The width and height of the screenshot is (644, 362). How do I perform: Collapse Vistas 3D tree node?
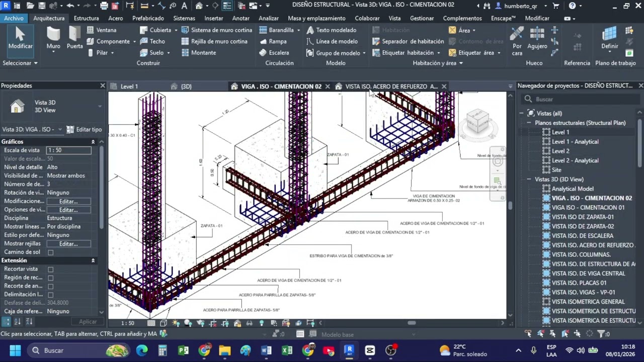529,179
